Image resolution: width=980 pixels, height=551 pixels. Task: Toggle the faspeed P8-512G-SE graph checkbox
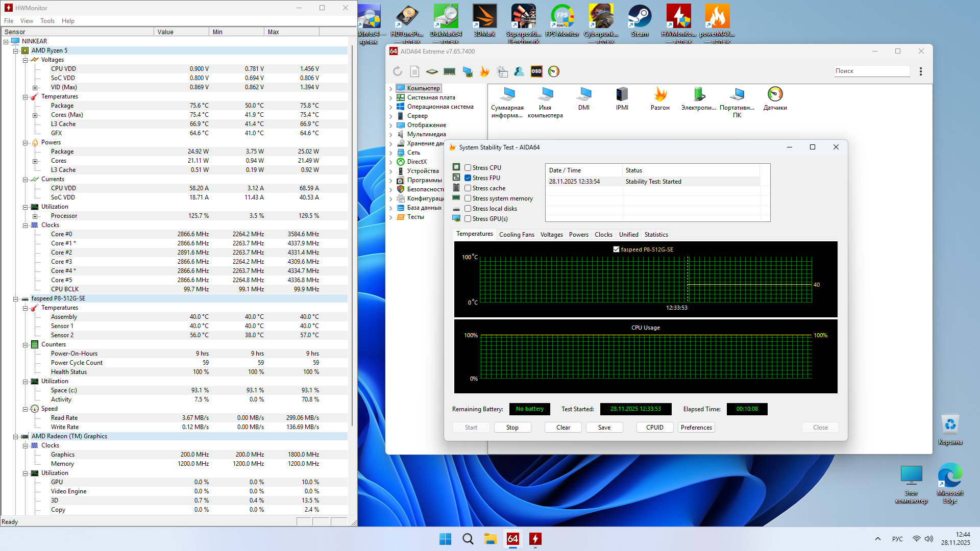[x=616, y=249]
